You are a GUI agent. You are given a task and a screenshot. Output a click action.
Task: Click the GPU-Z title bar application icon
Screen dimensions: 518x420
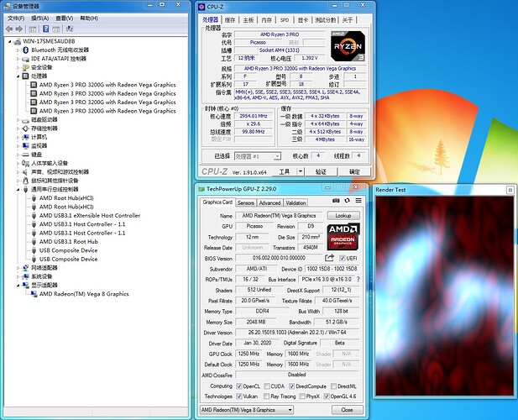tap(201, 189)
